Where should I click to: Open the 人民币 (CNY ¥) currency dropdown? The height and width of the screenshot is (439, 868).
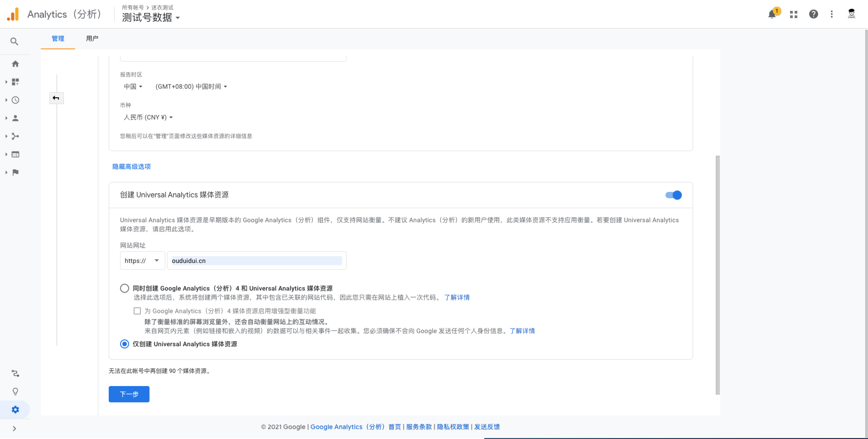point(148,117)
